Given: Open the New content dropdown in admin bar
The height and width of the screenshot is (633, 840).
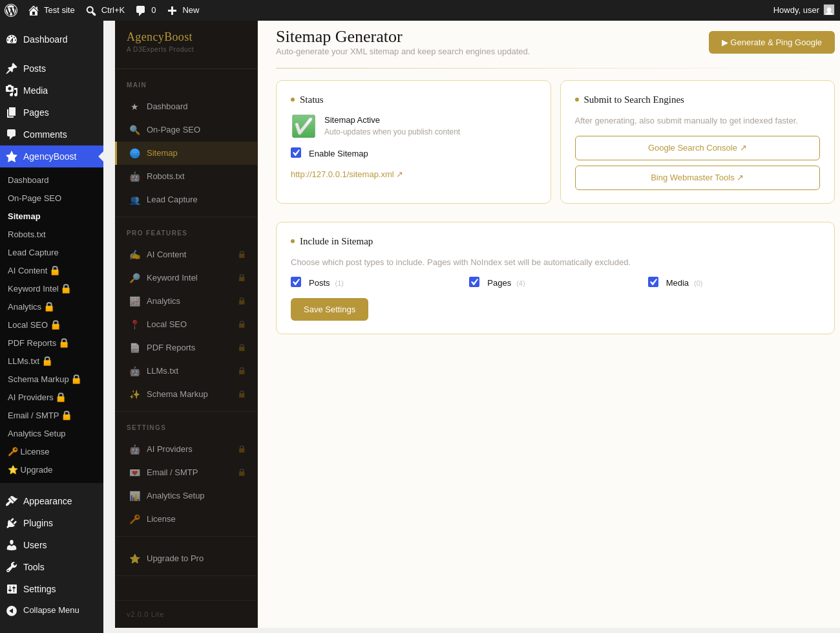Looking at the screenshot, I should click(x=183, y=10).
